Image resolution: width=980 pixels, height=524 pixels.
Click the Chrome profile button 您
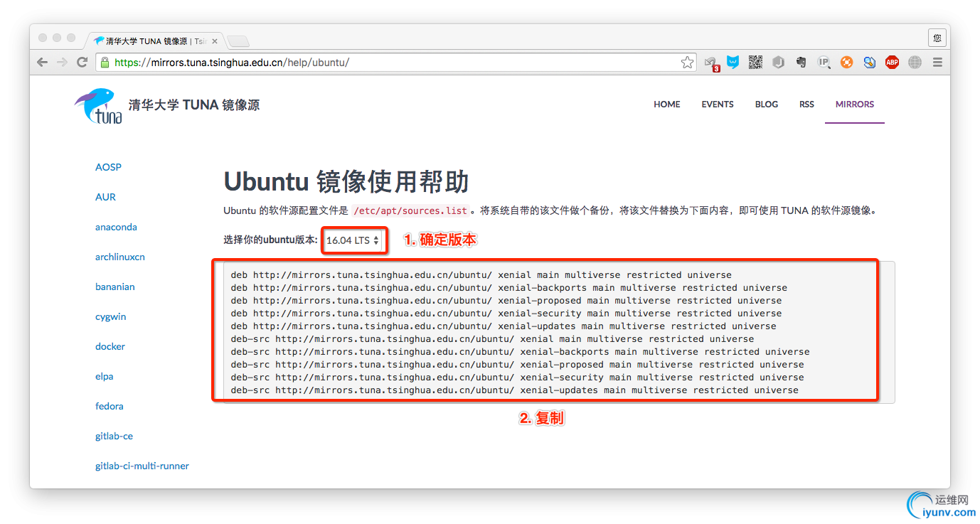click(937, 38)
